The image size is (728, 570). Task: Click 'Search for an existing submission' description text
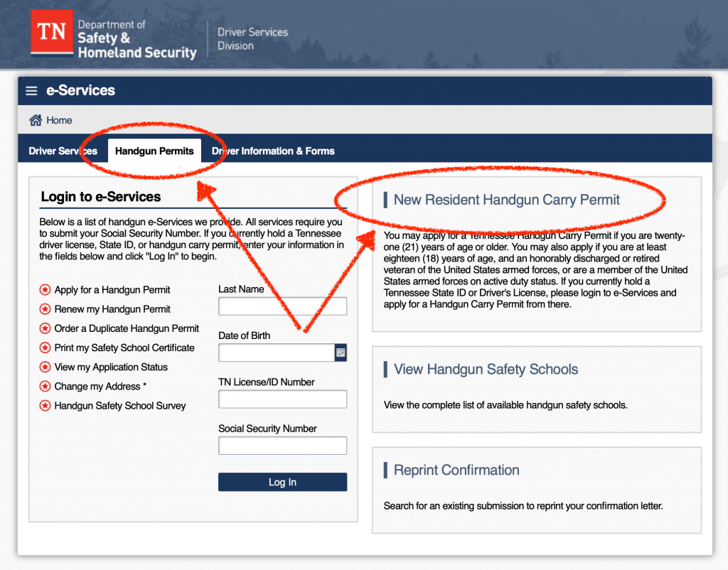point(523,506)
